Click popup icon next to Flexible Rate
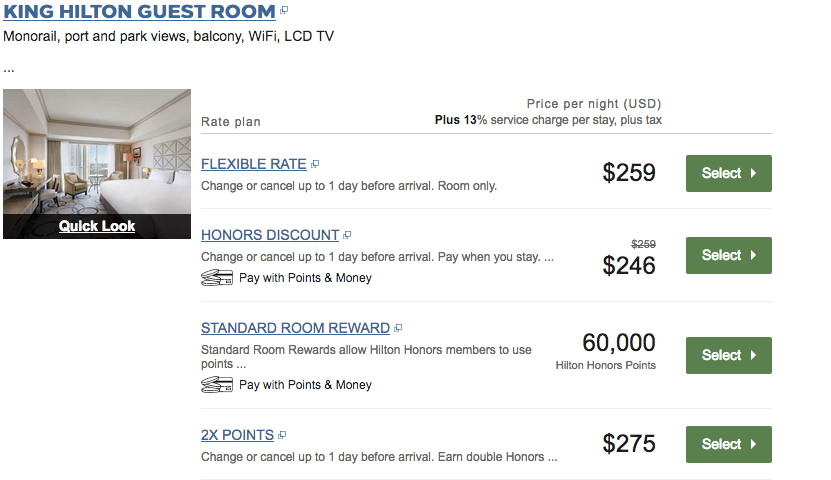This screenshot has width=831, height=480. coord(315,164)
